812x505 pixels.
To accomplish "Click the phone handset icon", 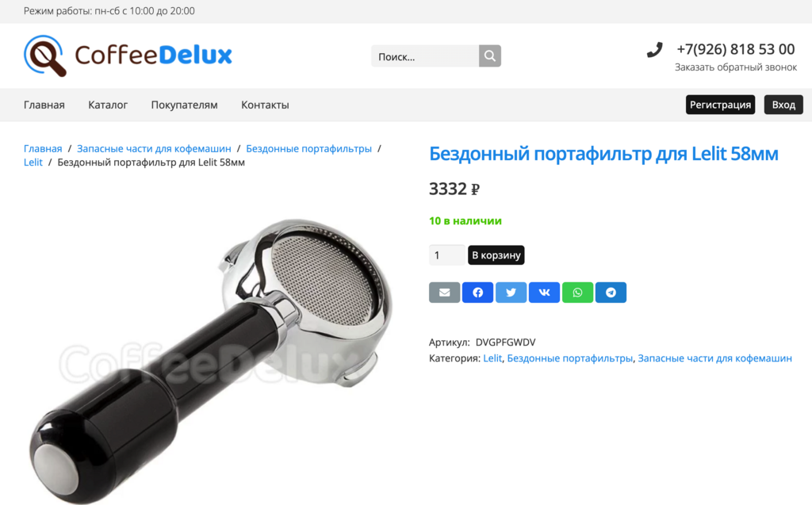I will click(x=654, y=50).
